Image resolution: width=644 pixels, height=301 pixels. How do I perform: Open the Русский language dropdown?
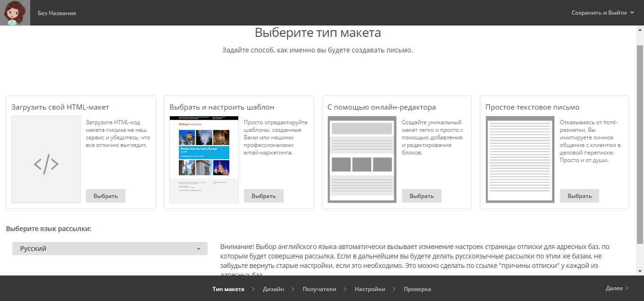109,249
